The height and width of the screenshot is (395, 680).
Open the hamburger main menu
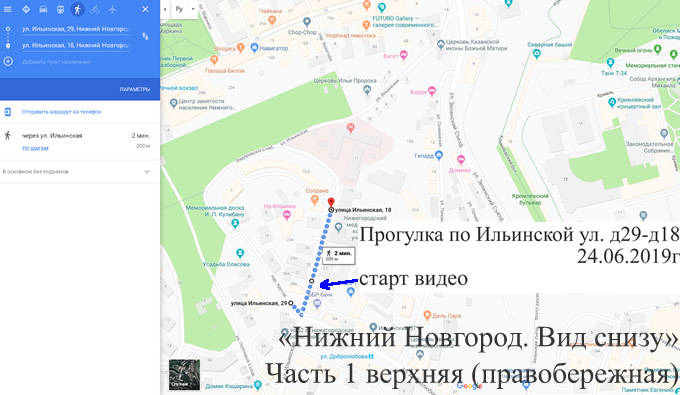pyautogui.click(x=7, y=9)
